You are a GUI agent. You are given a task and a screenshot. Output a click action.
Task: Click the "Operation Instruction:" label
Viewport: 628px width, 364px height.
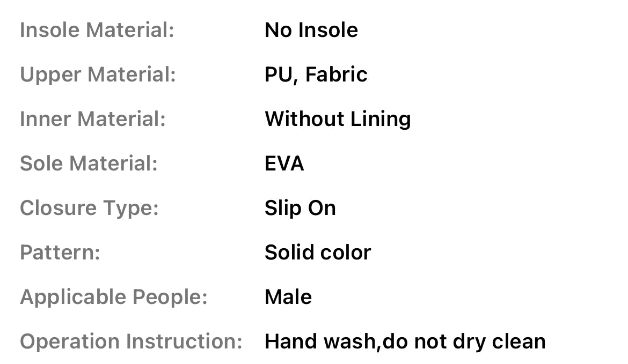pos(131,341)
